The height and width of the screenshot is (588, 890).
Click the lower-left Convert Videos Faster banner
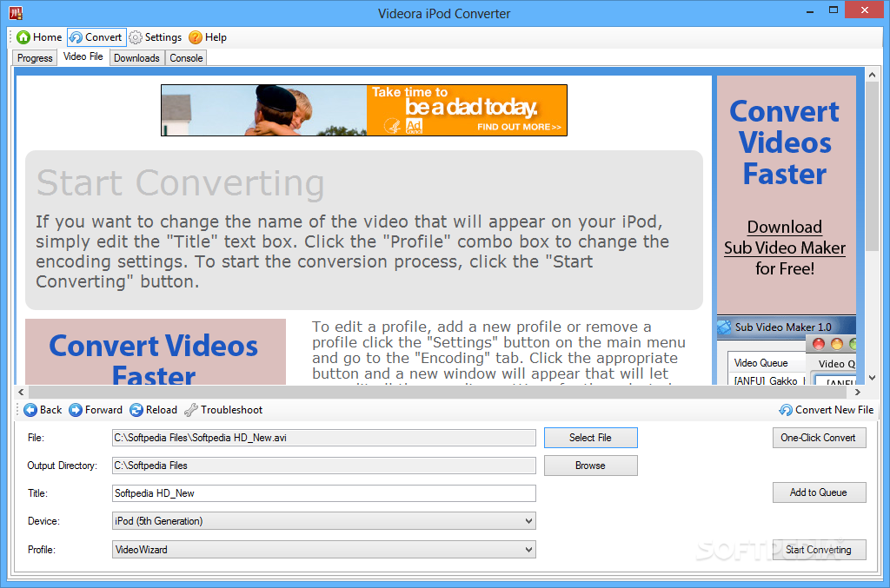click(155, 352)
